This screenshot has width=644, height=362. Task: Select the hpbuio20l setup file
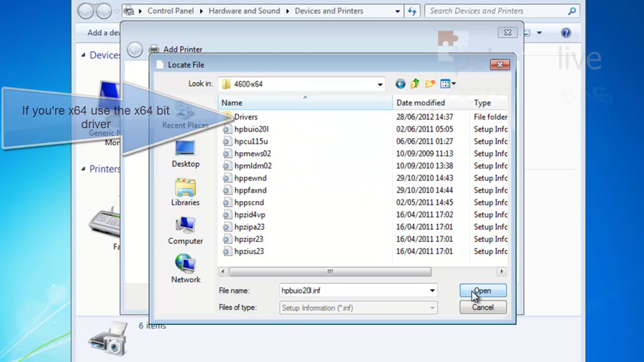point(251,129)
